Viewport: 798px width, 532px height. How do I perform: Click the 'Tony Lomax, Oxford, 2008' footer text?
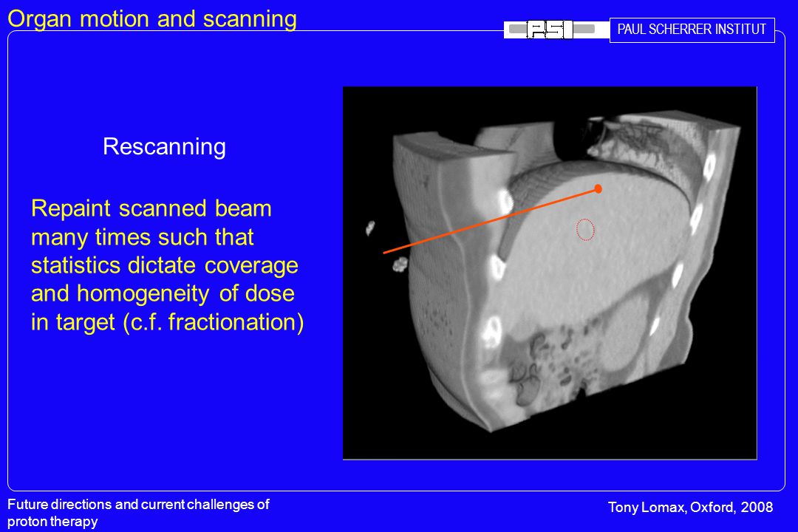point(691,508)
